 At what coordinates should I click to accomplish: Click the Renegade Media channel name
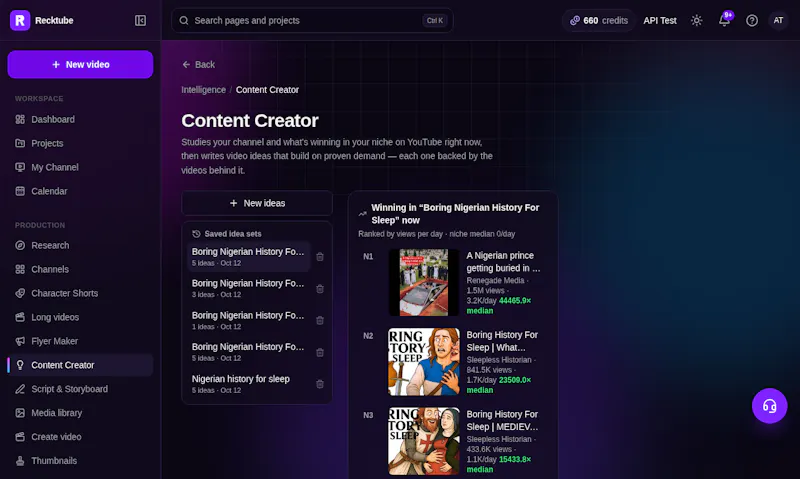coord(495,281)
